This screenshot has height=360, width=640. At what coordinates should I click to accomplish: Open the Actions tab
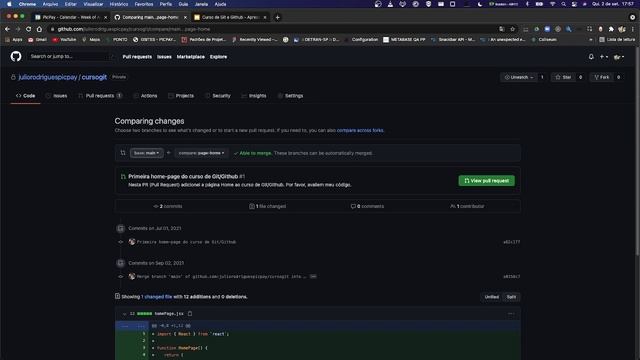pos(145,96)
